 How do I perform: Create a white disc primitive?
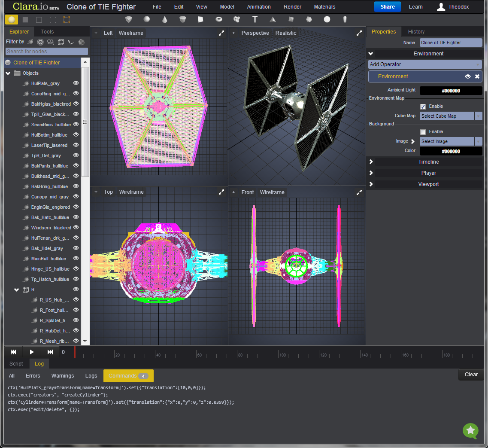coord(327,19)
